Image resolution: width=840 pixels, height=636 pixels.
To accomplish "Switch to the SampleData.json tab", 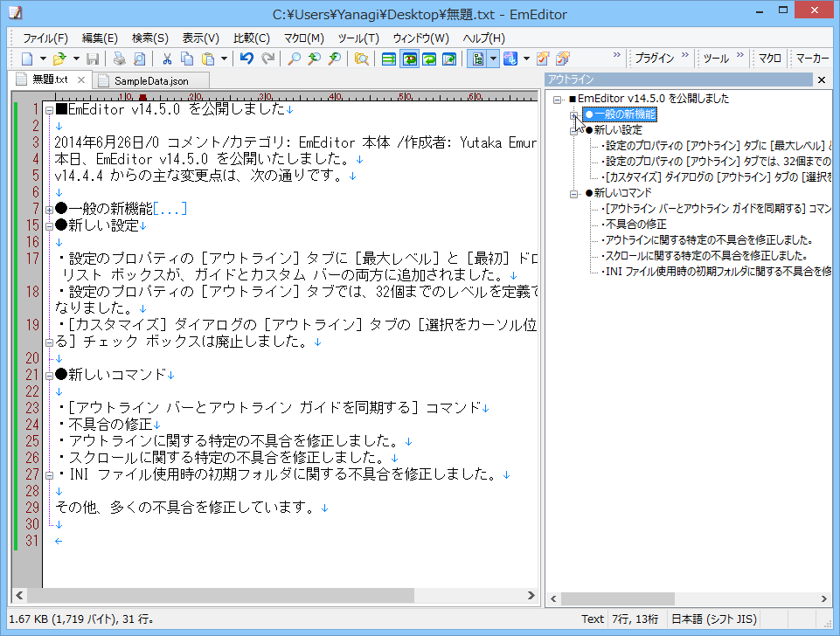I will (151, 81).
